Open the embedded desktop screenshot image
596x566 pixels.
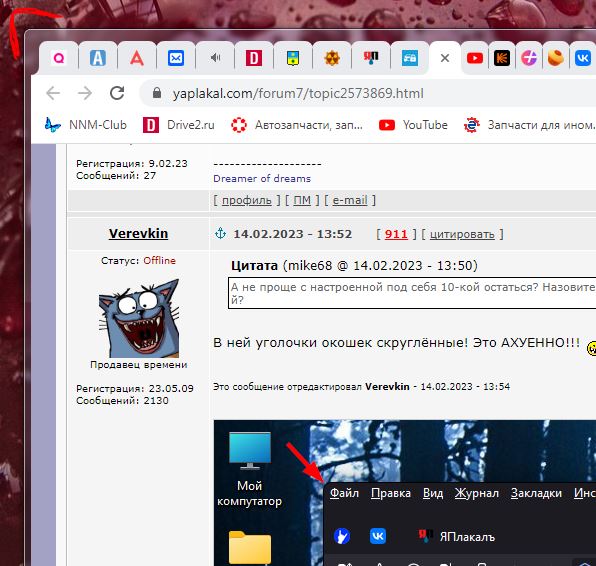point(404,493)
